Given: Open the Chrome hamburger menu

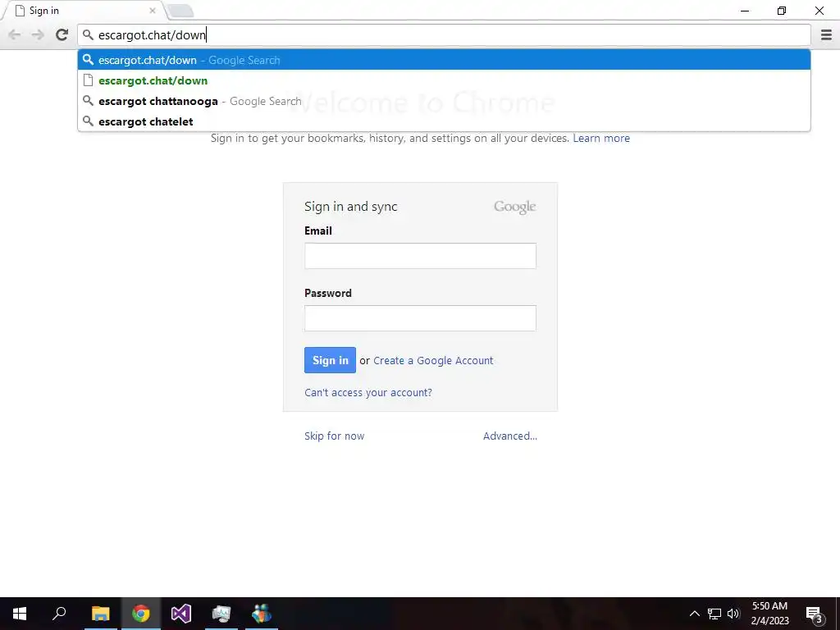Looking at the screenshot, I should pyautogui.click(x=826, y=34).
